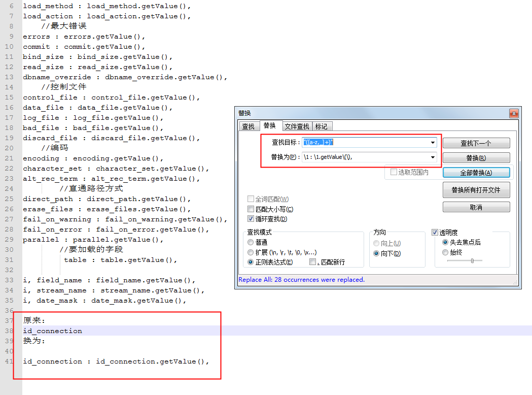
Task: Select the 普通 search mode
Action: click(251, 242)
